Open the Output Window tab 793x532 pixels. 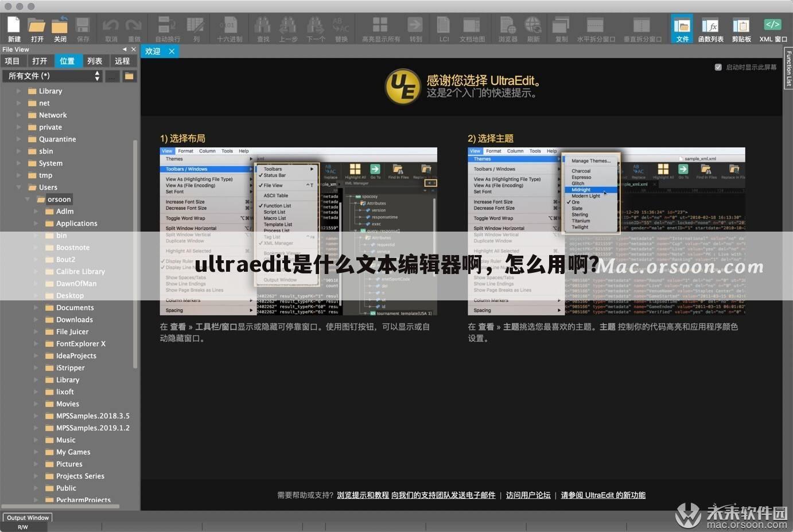coord(28,518)
